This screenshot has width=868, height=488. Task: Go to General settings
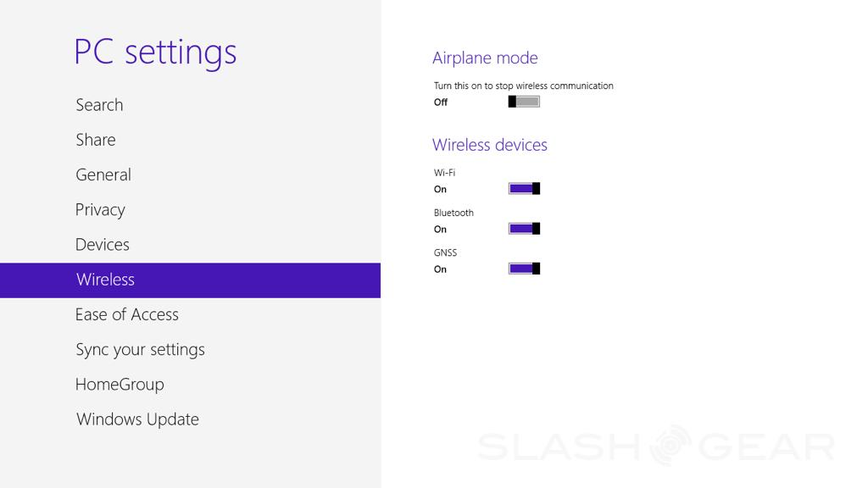[103, 175]
